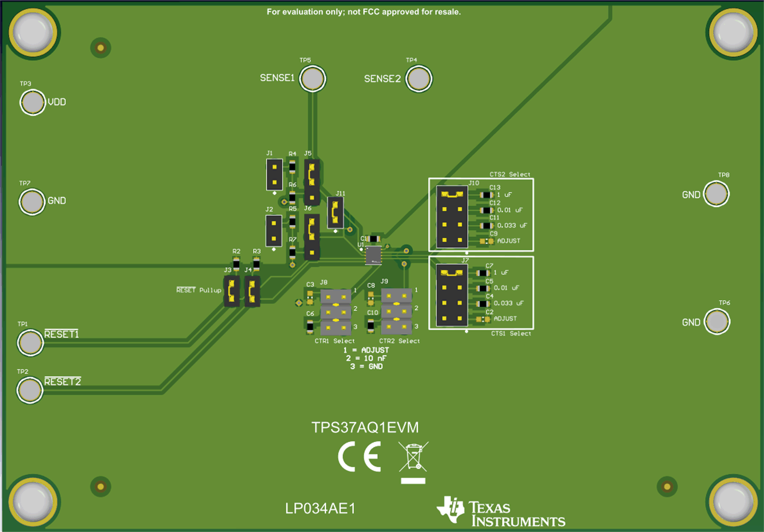
Task: Select the TP2 RESET2 test point pad
Action: pos(30,390)
